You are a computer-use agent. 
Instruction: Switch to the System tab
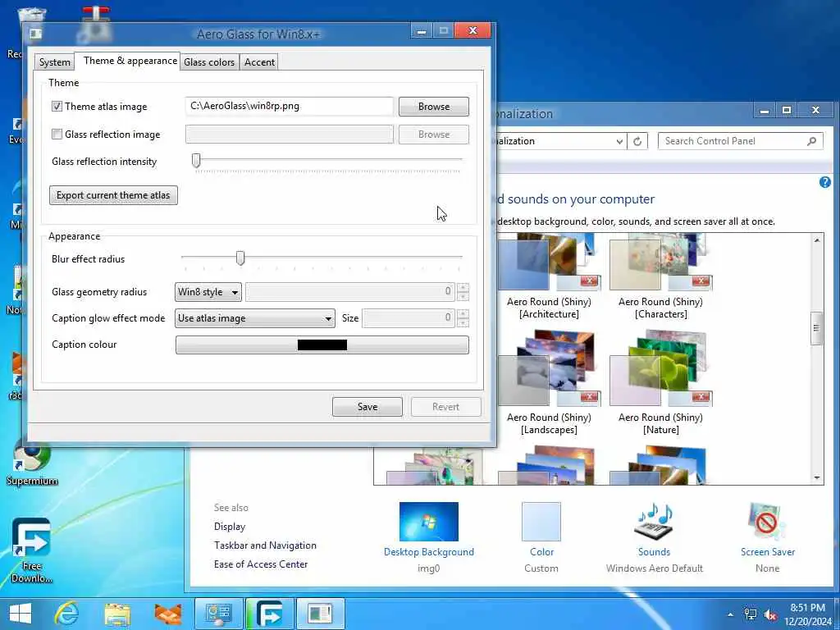tap(55, 62)
